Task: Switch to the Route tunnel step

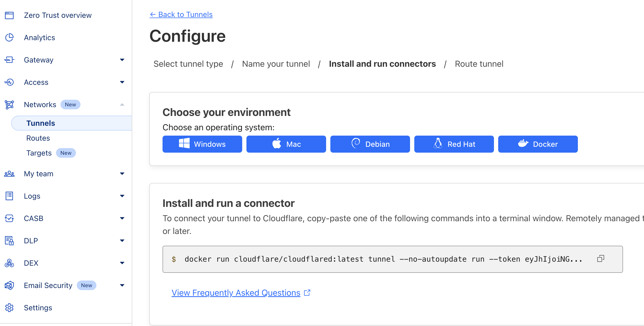Action: pos(479,64)
